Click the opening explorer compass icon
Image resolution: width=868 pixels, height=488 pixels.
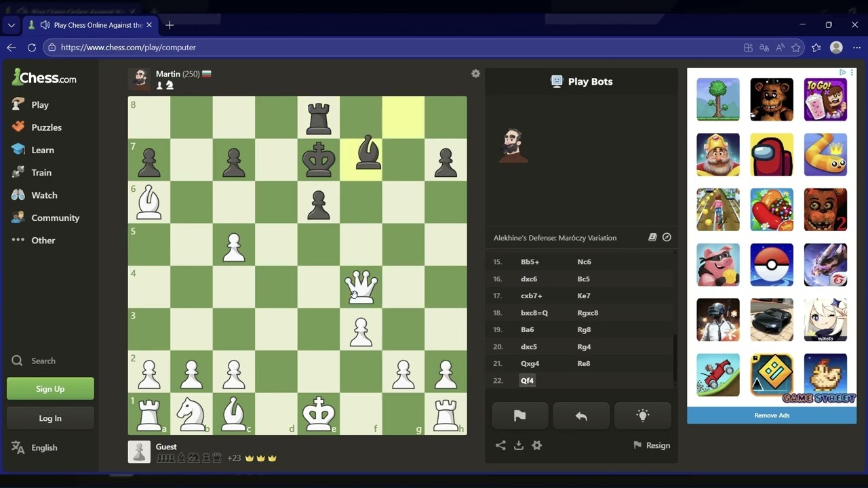pyautogui.click(x=667, y=237)
